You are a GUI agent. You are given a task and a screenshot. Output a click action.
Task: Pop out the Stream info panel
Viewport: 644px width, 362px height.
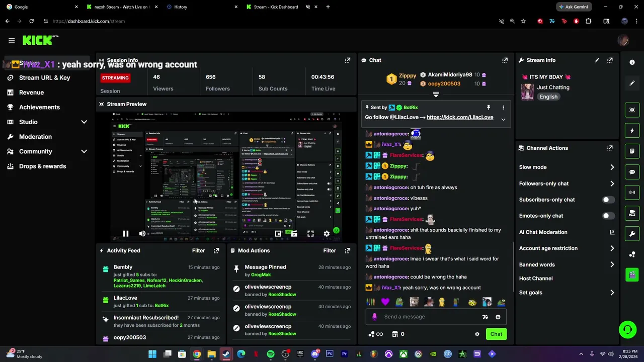pos(610,60)
